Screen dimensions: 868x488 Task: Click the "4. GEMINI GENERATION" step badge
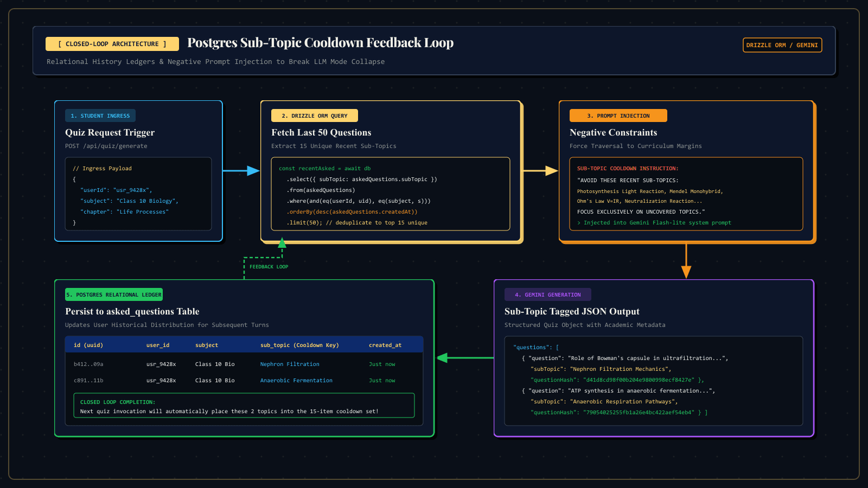(x=548, y=294)
